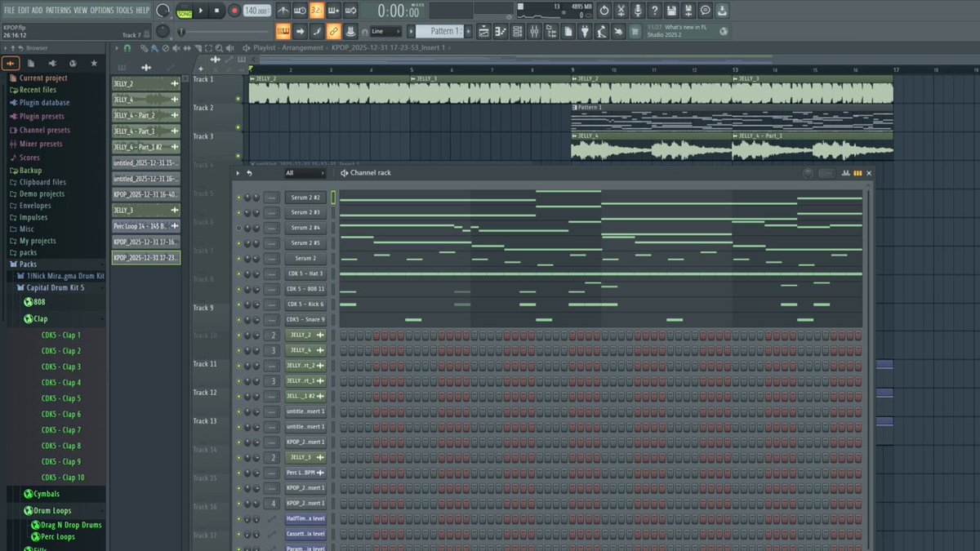Image resolution: width=980 pixels, height=551 pixels.
Task: Open the PATTERNS menu
Action: [58, 11]
